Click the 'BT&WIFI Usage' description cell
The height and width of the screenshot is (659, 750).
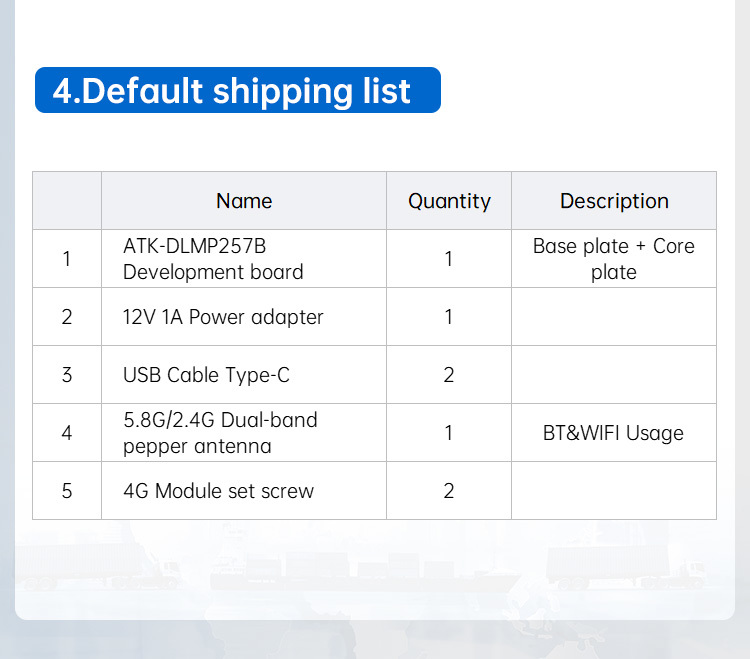coord(614,433)
